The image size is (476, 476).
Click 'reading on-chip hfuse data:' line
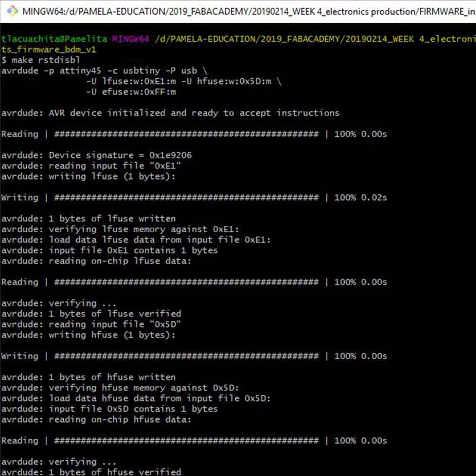click(96, 419)
